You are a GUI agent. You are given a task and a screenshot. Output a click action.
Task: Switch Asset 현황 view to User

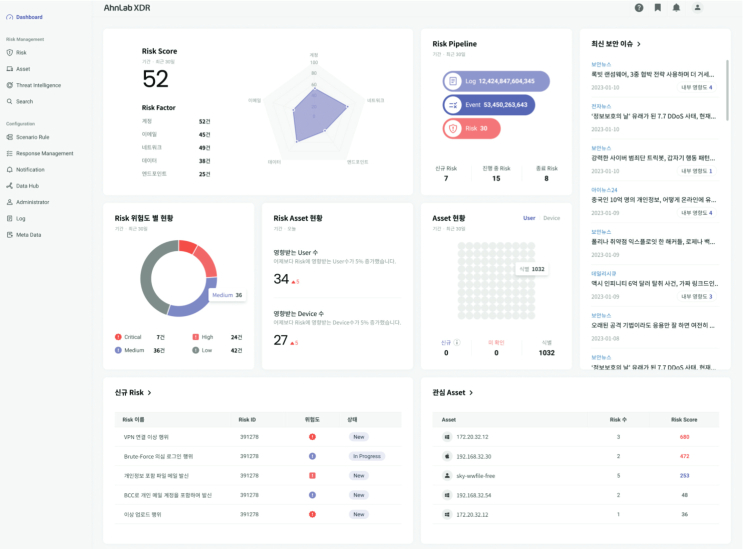pos(529,218)
